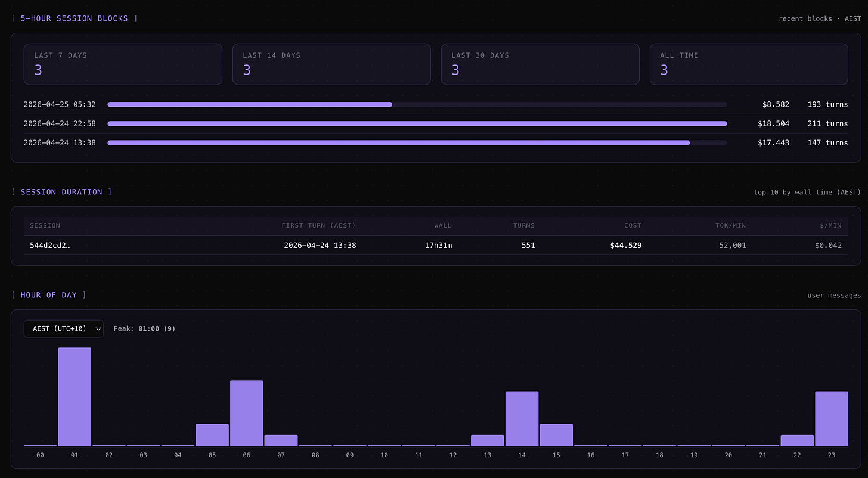Click the $/MIN column header

(x=831, y=225)
